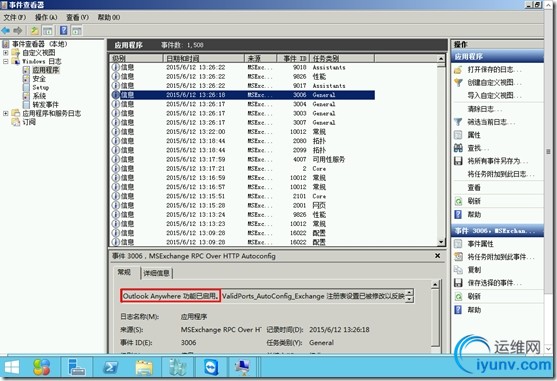Click event list scrollbar up arrow
557x381 pixels.
coord(441,58)
